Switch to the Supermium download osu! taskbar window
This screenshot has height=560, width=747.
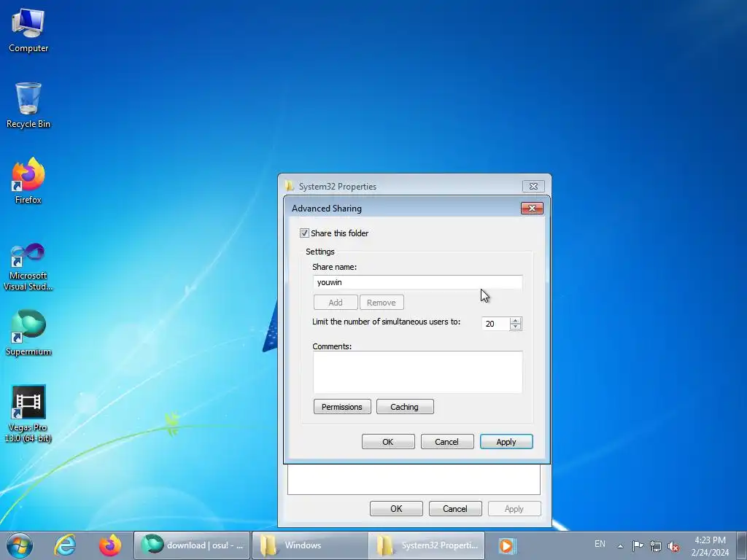192,545
